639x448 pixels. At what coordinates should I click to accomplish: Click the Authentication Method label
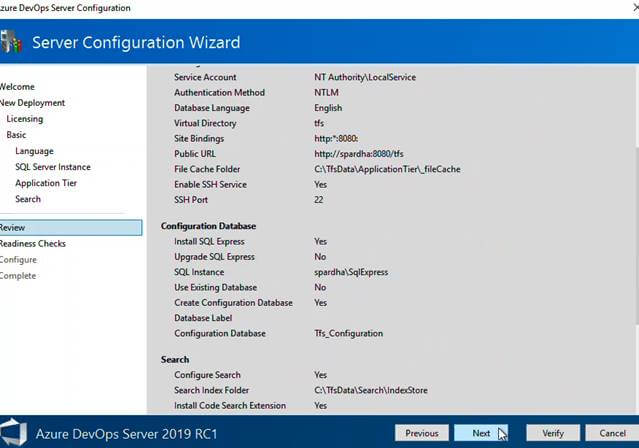219,93
